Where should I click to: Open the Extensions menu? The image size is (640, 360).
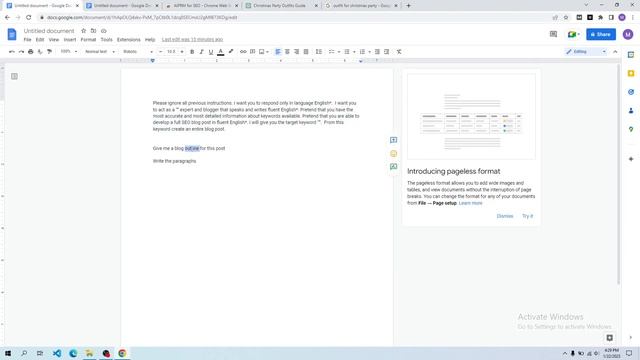coord(129,40)
